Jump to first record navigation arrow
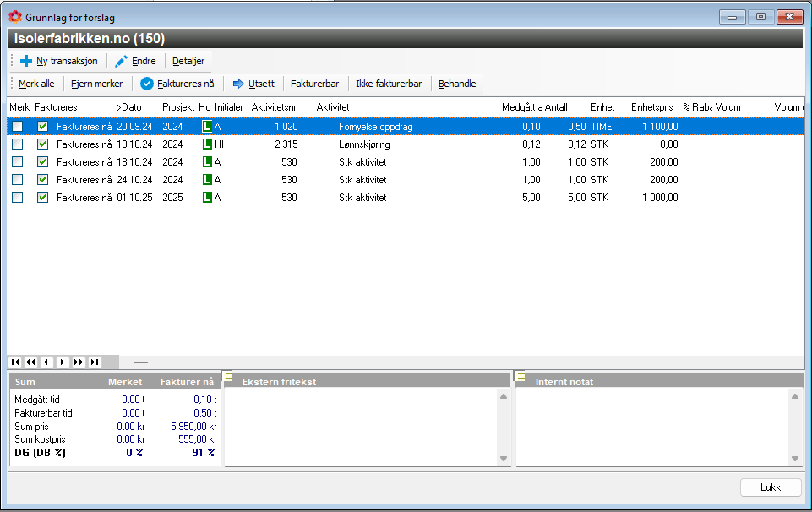 (15, 362)
